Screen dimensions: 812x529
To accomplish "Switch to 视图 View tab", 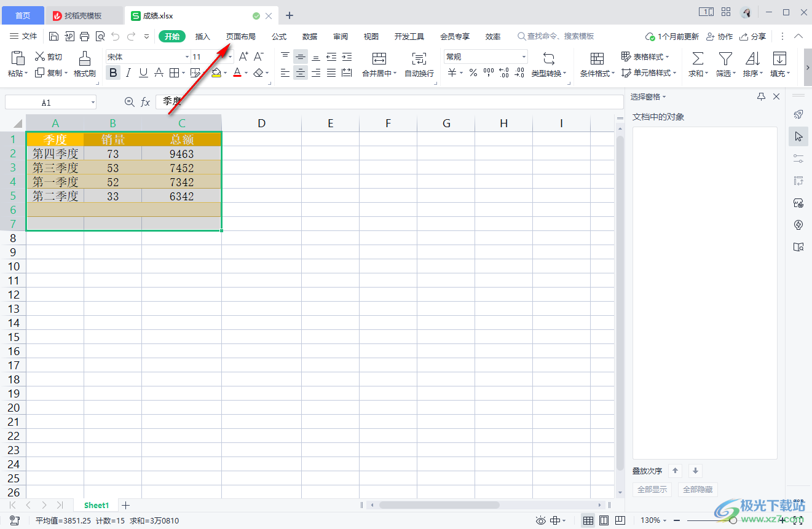I will point(371,36).
